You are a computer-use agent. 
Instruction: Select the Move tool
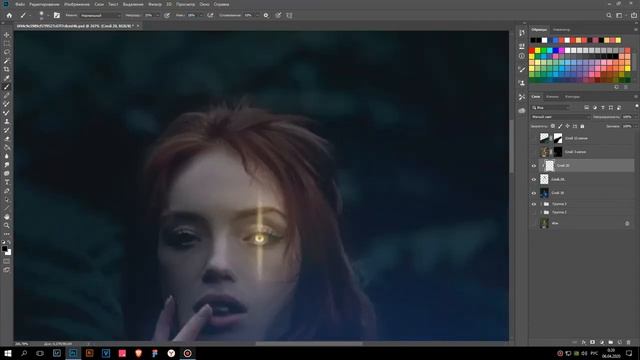tap(7, 35)
